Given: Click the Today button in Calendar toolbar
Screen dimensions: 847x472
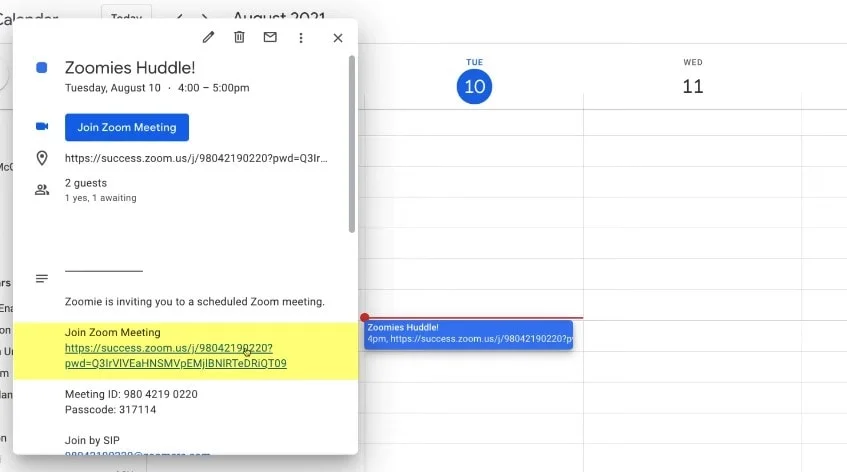Looking at the screenshot, I should pos(126,16).
